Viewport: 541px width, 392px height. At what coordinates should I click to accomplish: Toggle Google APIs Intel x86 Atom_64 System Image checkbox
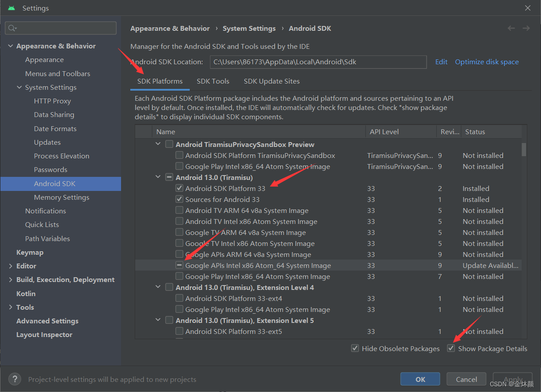coord(180,265)
